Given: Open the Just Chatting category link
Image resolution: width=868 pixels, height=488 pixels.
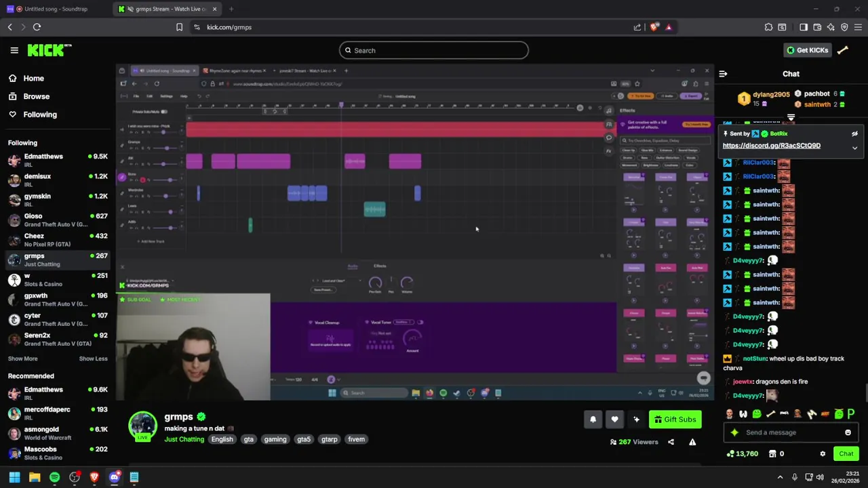Looking at the screenshot, I should (x=184, y=439).
